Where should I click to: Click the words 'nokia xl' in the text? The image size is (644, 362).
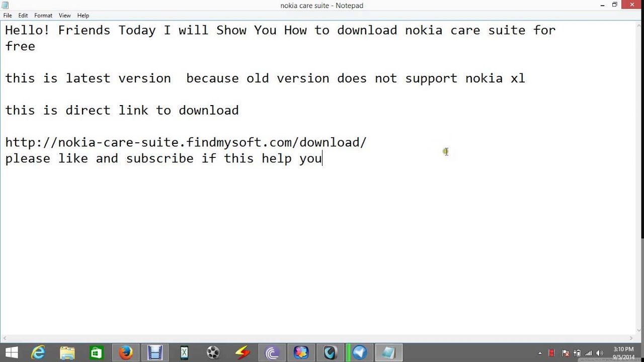(495, 79)
